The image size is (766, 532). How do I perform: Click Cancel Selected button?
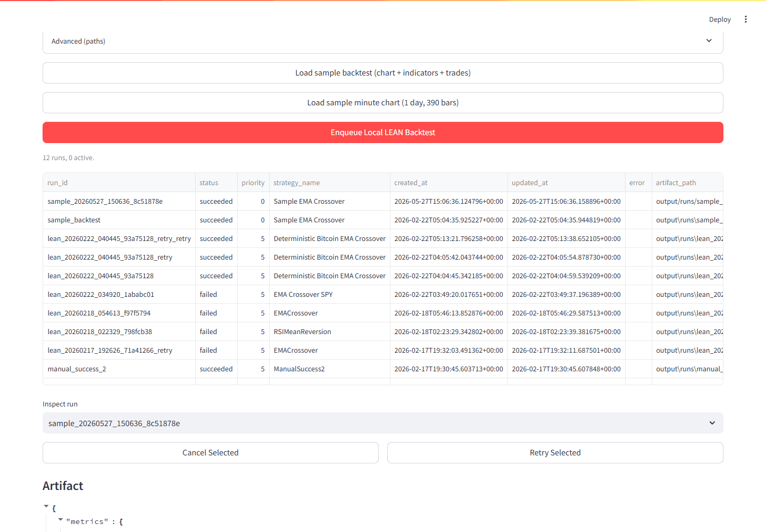tap(211, 453)
